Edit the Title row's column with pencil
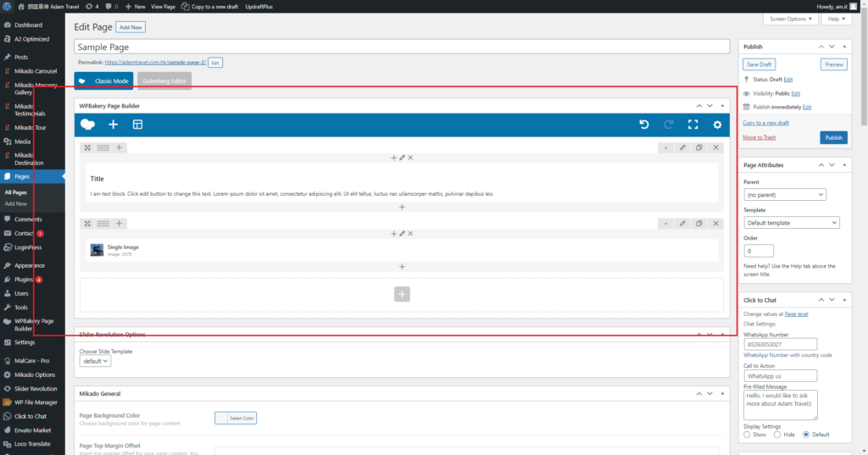Image resolution: width=868 pixels, height=455 pixels. click(x=402, y=158)
